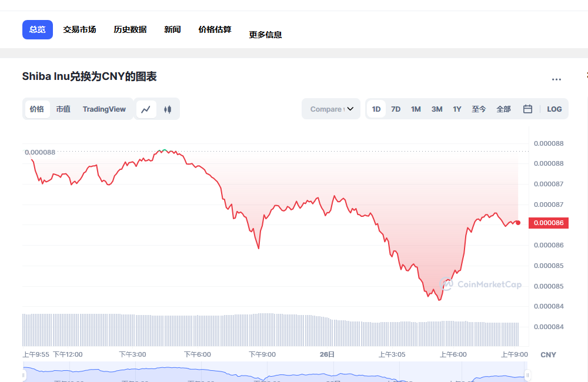
Task: Open the 历史数据 historical data tab
Action: pos(130,29)
